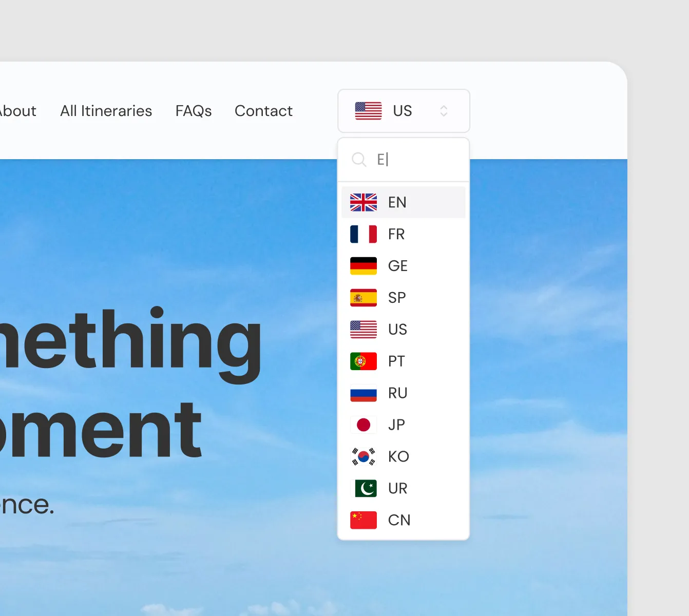Click the Pakistan flag icon
The image size is (689, 616).
(x=363, y=489)
